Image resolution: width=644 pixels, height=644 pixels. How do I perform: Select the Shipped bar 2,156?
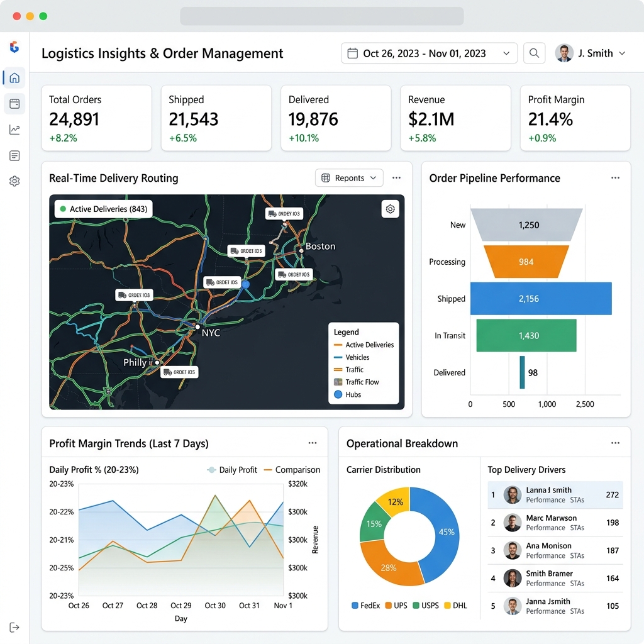click(541, 299)
